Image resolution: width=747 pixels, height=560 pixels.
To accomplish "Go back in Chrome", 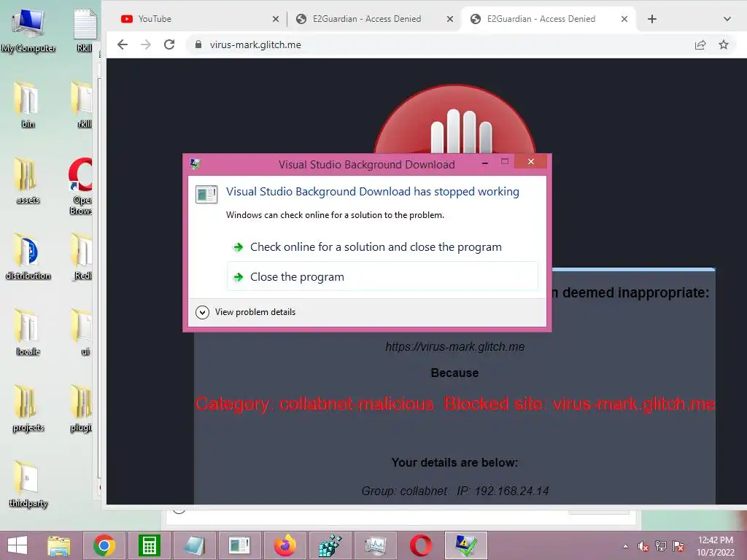I will click(x=123, y=44).
